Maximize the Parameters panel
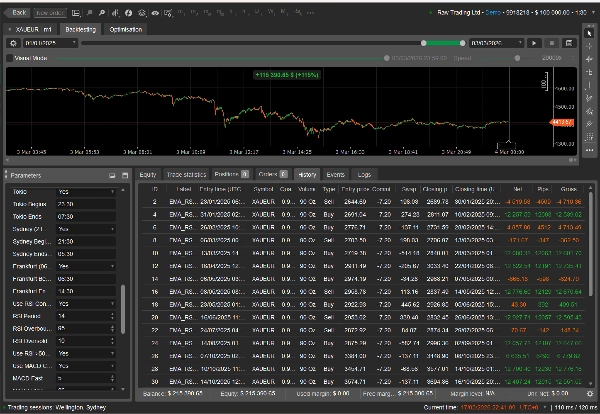Screen dimensions: 600x414 point(124,175)
